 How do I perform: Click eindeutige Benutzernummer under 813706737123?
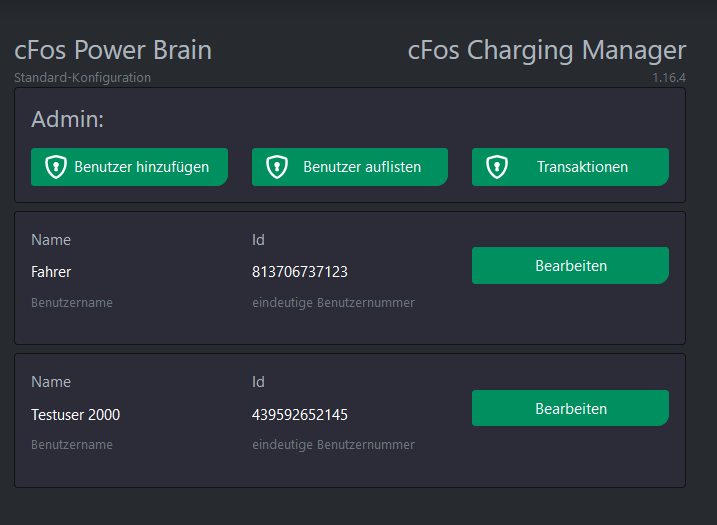(333, 303)
